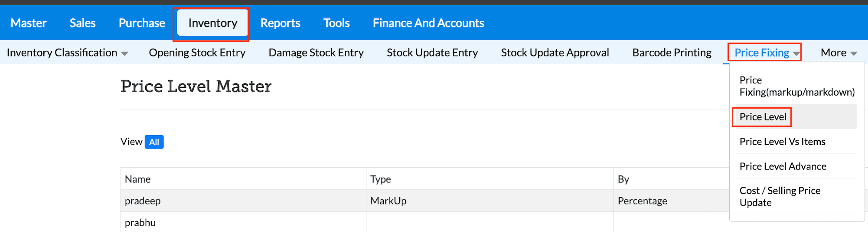868x232 pixels.
Task: Open Price Level Advance option
Action: 783,166
